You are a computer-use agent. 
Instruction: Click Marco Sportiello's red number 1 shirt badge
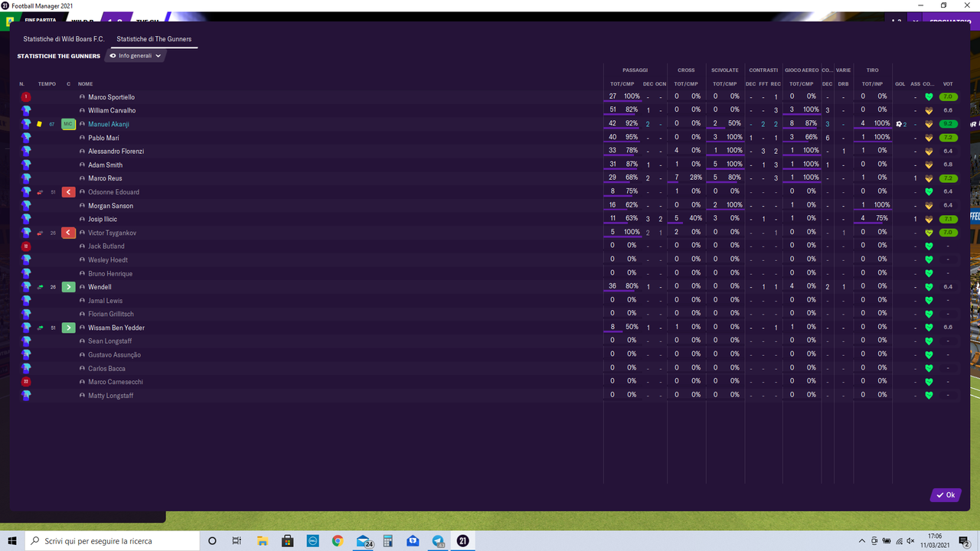(x=26, y=97)
